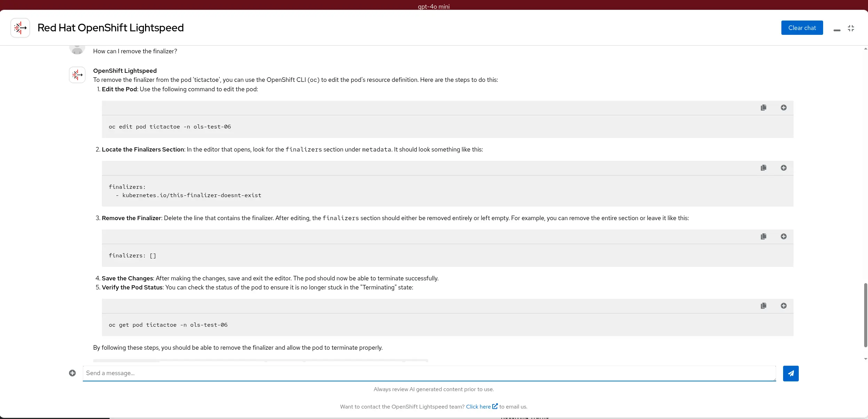Screen dimensions: 868x419
Task: Click the 'OpenShift Lightspeed' sender name
Action: click(x=125, y=71)
